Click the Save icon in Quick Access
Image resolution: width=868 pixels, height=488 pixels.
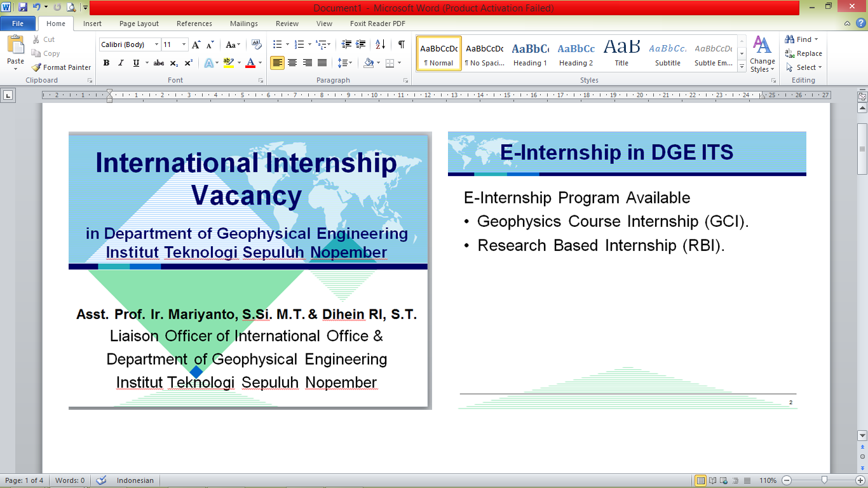(23, 8)
